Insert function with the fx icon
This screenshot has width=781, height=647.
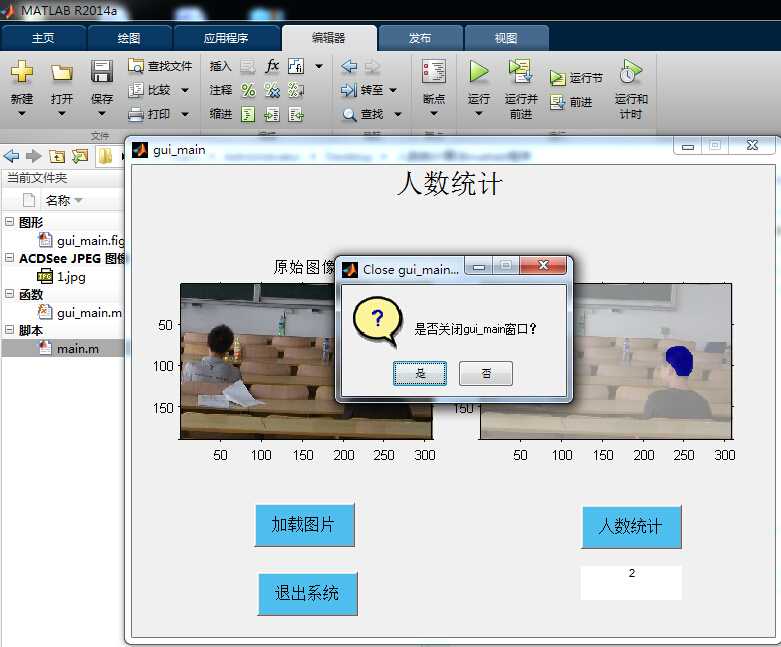(272, 66)
